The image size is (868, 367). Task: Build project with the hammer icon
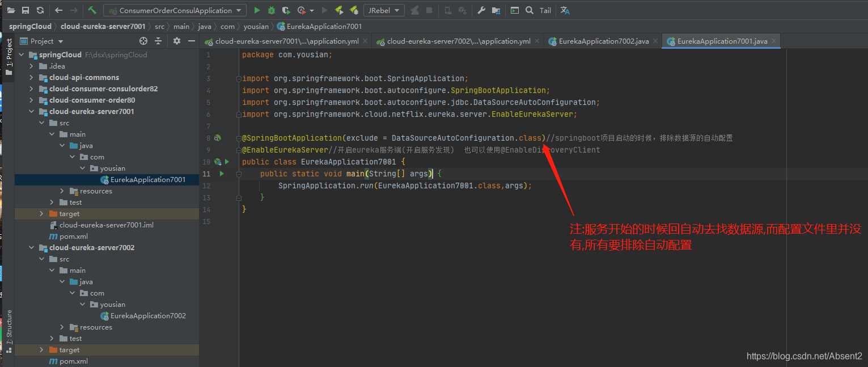[x=92, y=10]
